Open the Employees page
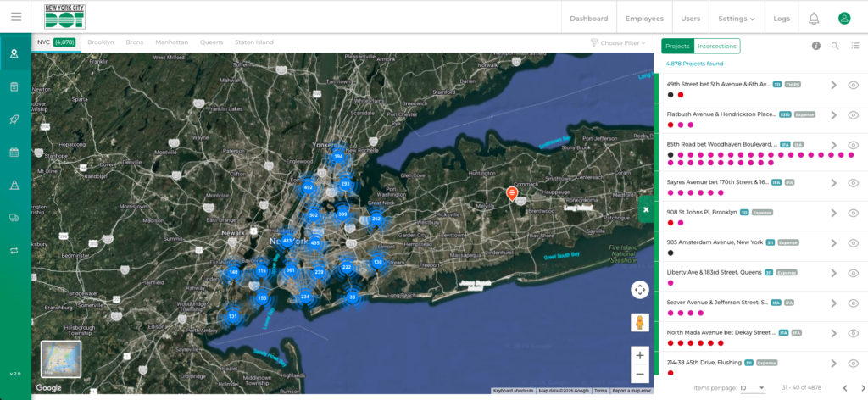 [644, 18]
